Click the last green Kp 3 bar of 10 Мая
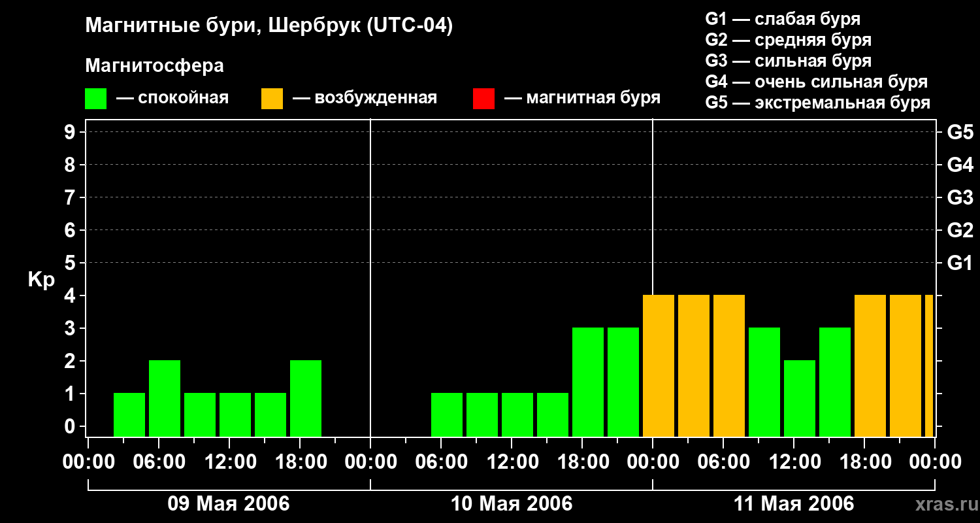This screenshot has height=523, width=980. pos(623,382)
